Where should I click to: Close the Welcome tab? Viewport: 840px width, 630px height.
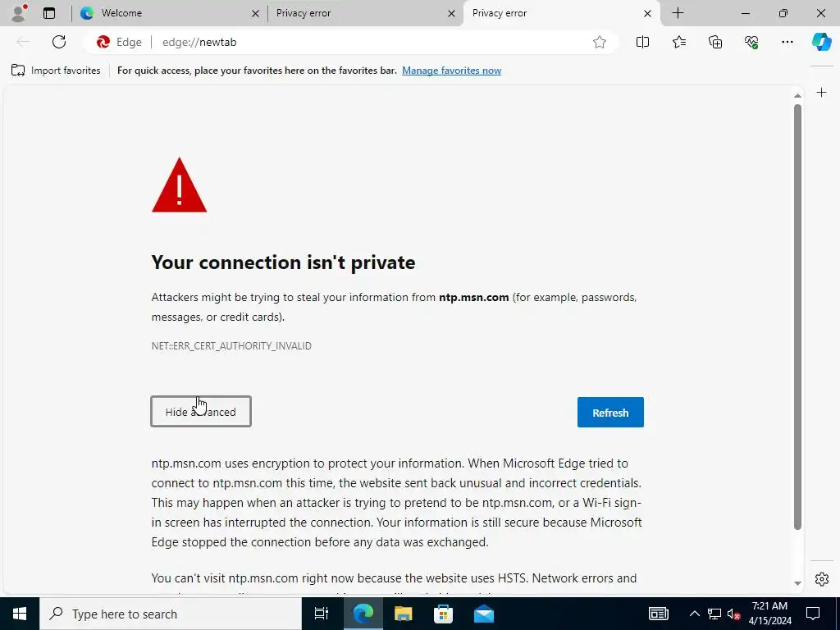256,13
